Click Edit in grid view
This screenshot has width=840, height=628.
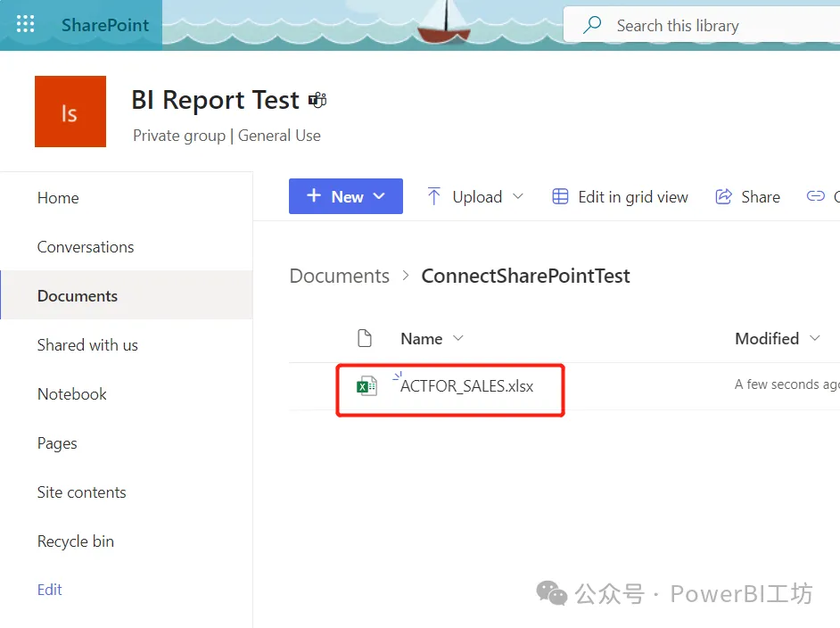[620, 196]
